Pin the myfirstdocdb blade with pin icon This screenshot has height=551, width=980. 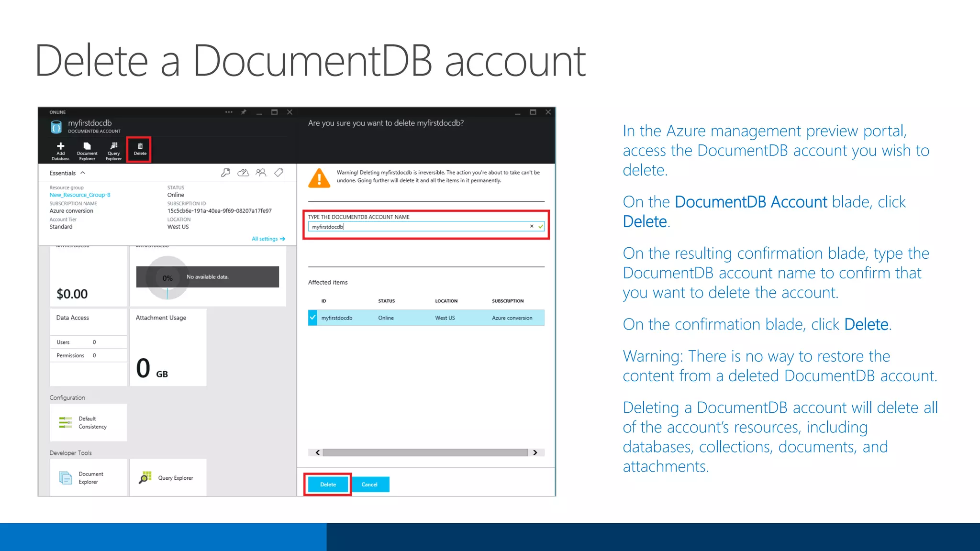[x=244, y=112]
